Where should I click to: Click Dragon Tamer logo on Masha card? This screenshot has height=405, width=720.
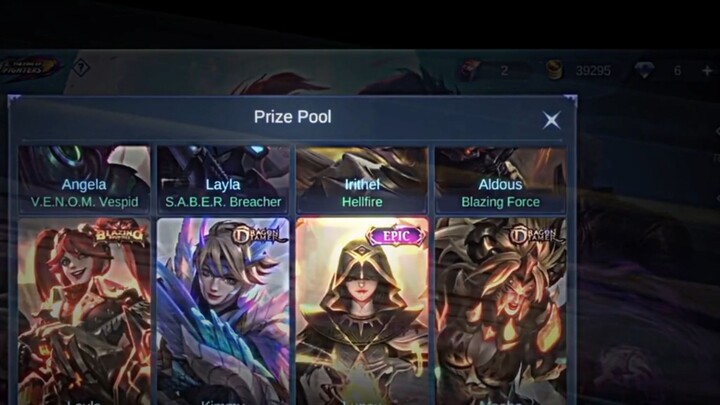tap(536, 235)
